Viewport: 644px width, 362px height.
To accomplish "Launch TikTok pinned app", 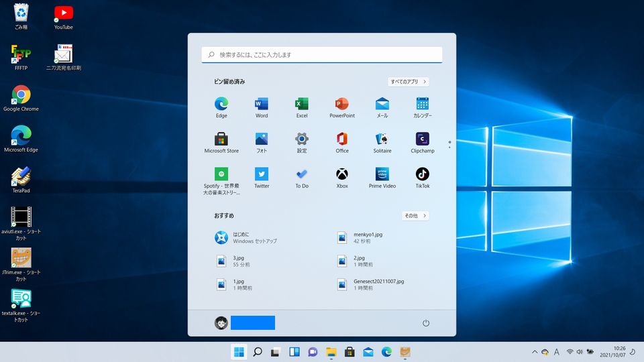I will (422, 174).
